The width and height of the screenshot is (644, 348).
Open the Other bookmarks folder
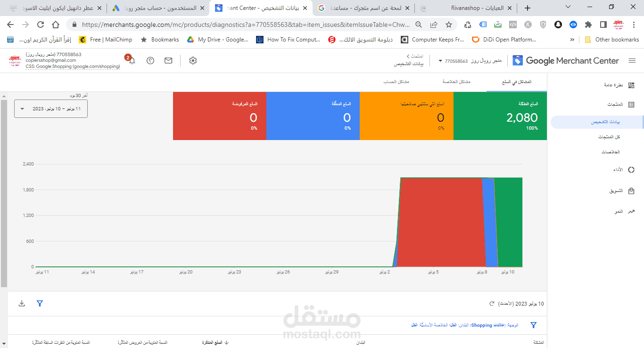pyautogui.click(x=612, y=40)
